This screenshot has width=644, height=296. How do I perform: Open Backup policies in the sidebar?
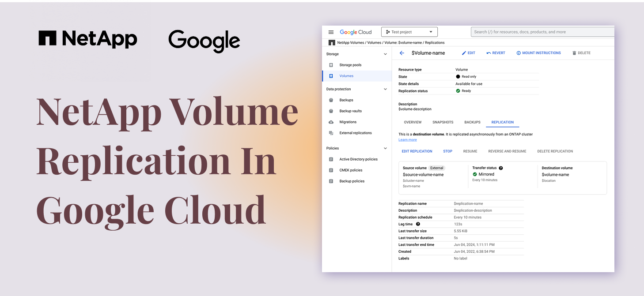pos(331,181)
